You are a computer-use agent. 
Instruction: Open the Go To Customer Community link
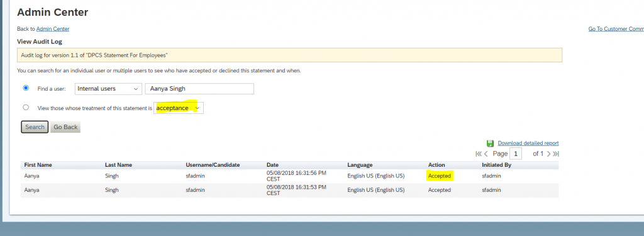(616, 29)
